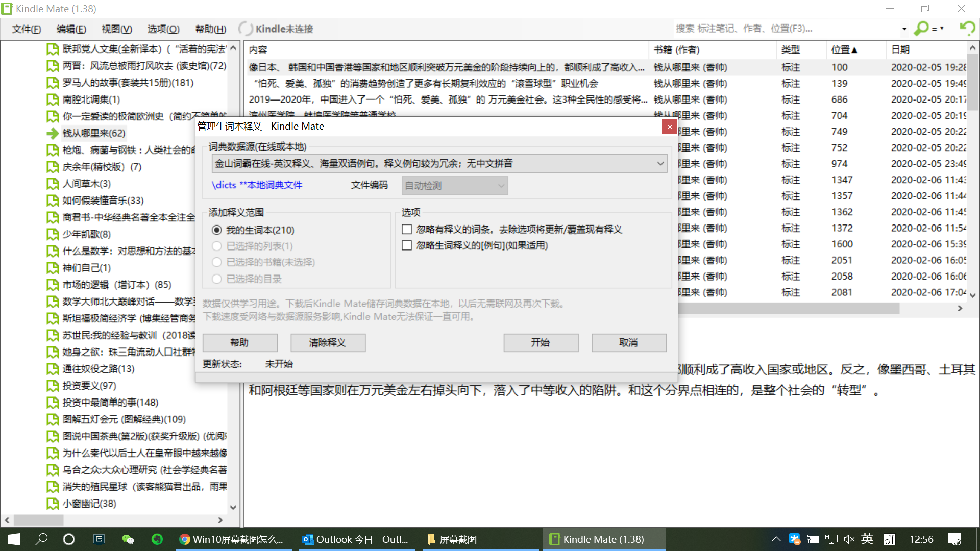Click the Kindle not-connected status icon
This screenshot has width=980, height=551.
pos(246,29)
